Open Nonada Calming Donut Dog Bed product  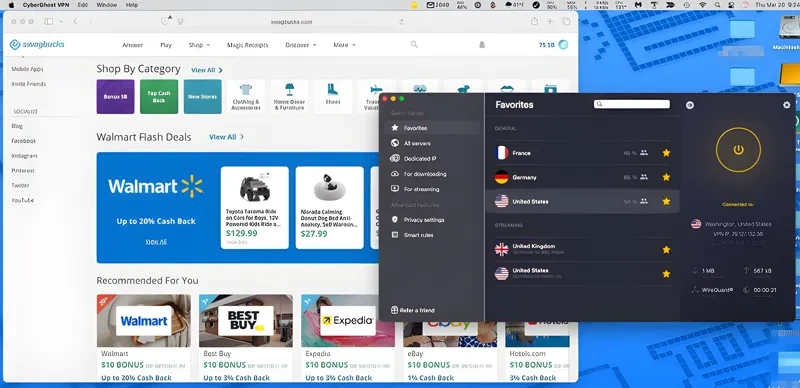point(330,208)
